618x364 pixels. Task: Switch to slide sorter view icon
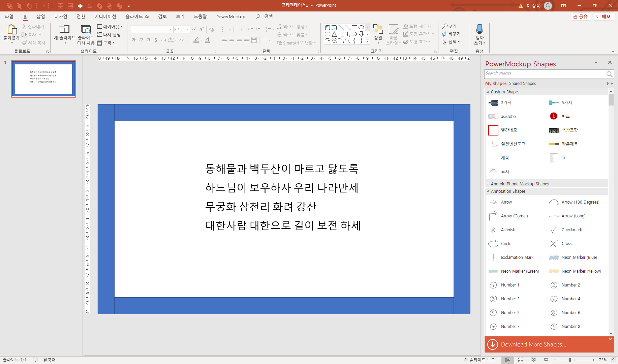click(x=520, y=360)
